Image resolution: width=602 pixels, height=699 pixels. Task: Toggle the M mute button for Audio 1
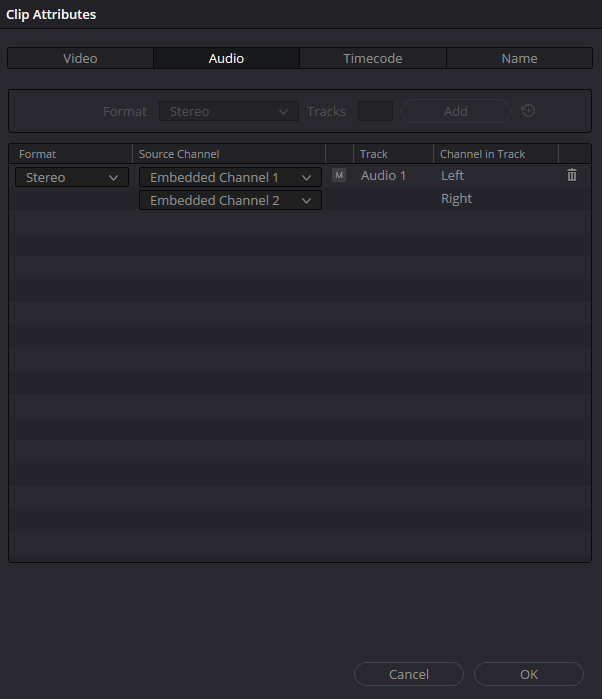(339, 176)
